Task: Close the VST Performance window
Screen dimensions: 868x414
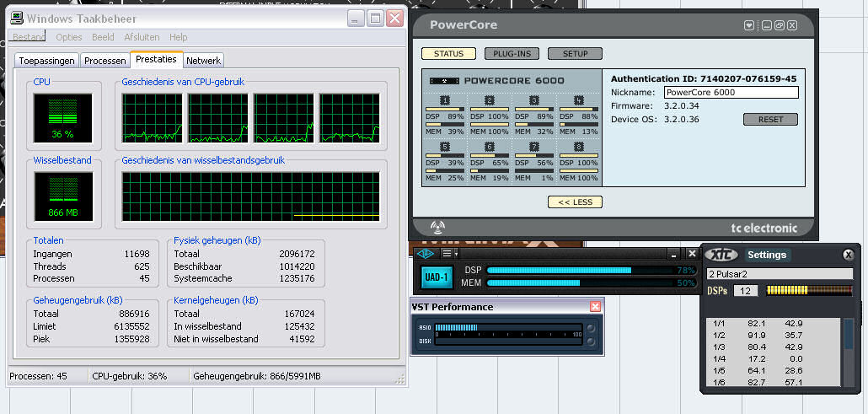Action: [595, 306]
